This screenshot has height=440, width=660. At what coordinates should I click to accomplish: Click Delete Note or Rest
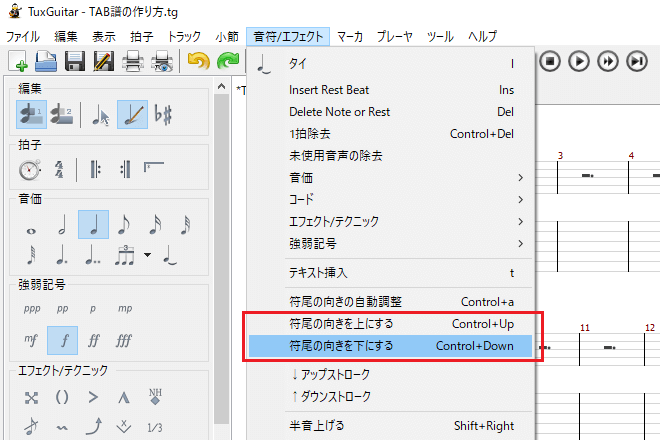339,111
